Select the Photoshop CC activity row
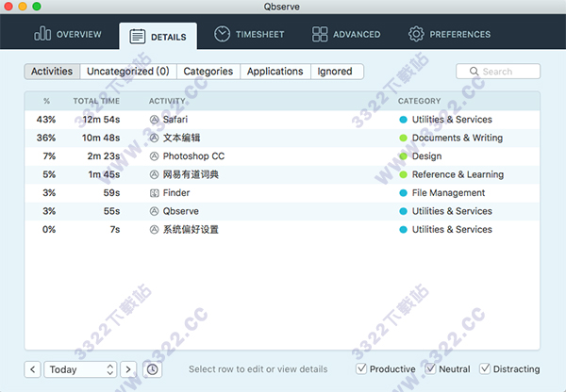 [282, 156]
